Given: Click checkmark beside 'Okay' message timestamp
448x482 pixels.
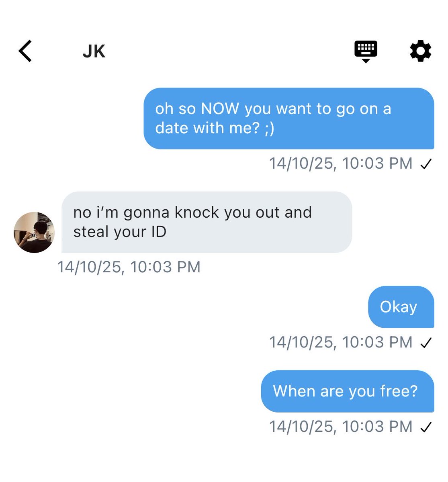Looking at the screenshot, I should pos(425,343).
